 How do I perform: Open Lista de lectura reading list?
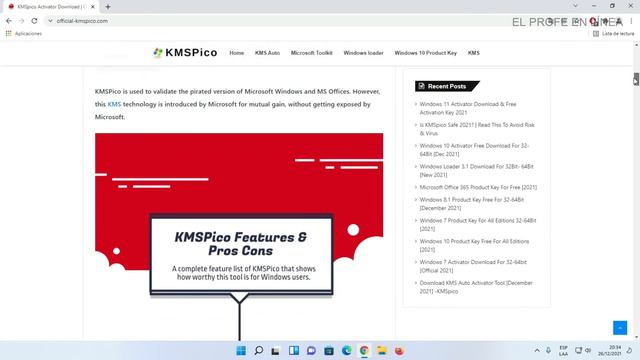[x=613, y=33]
